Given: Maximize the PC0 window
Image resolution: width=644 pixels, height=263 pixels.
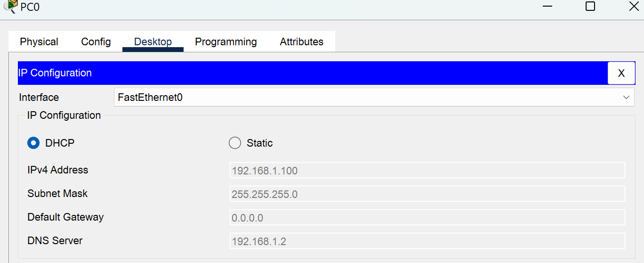Looking at the screenshot, I should pos(590,6).
